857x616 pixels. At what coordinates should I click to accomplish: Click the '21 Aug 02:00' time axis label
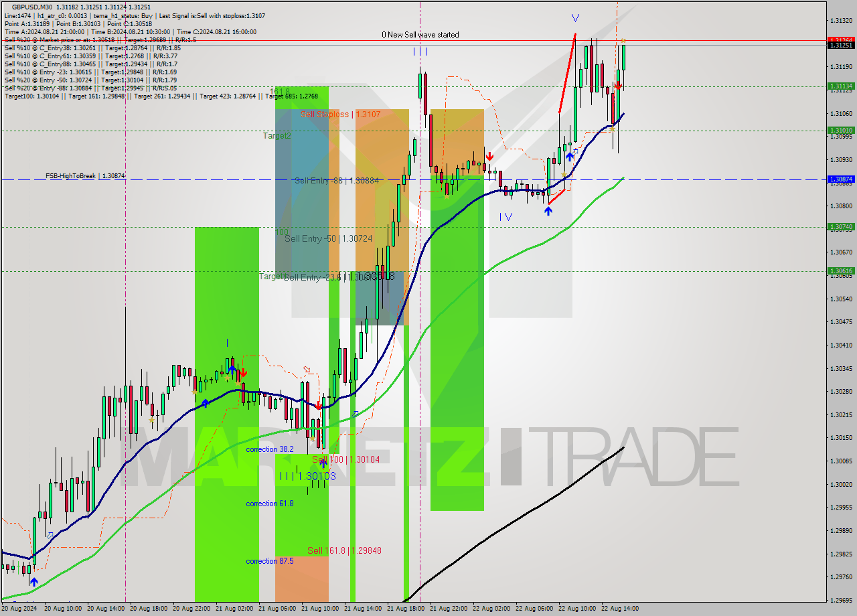click(x=234, y=609)
